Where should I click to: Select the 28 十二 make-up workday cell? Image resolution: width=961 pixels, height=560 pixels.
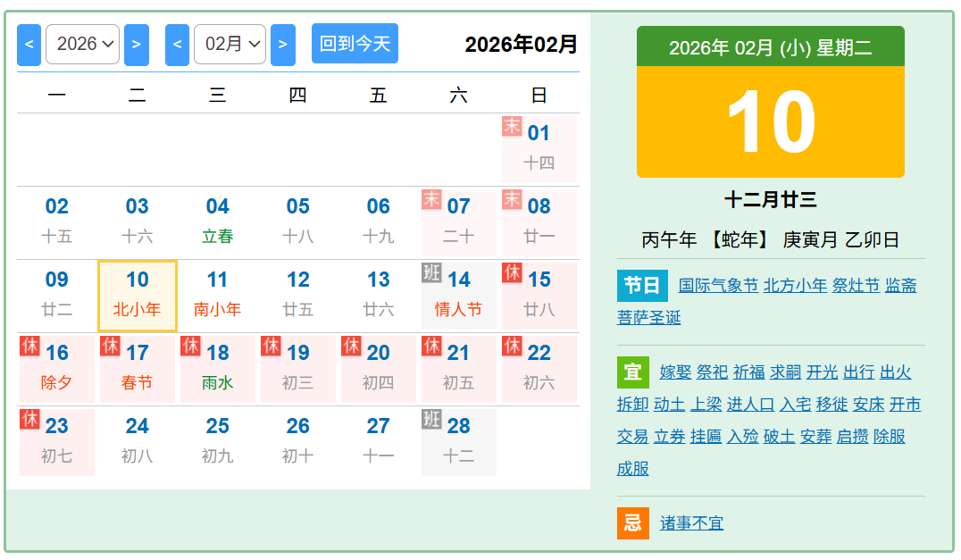point(458,441)
